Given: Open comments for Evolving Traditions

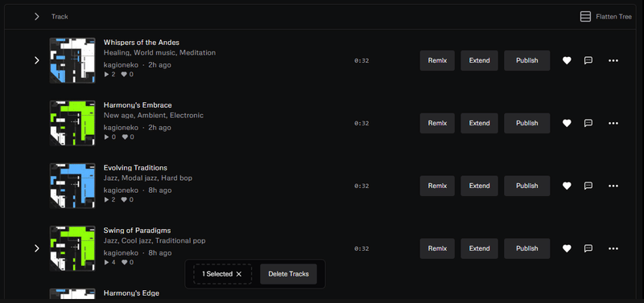Looking at the screenshot, I should coord(588,186).
